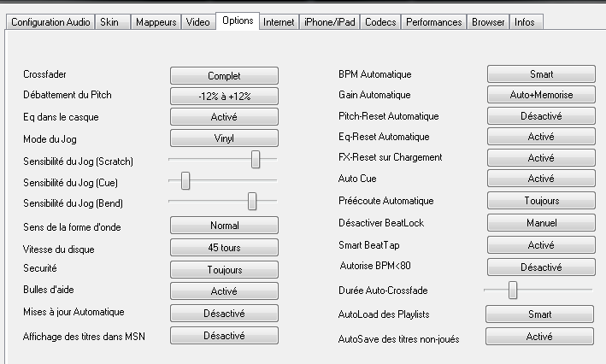Change Débattement du Pitch range value
Viewport: 606px width, 364px height.
224,96
